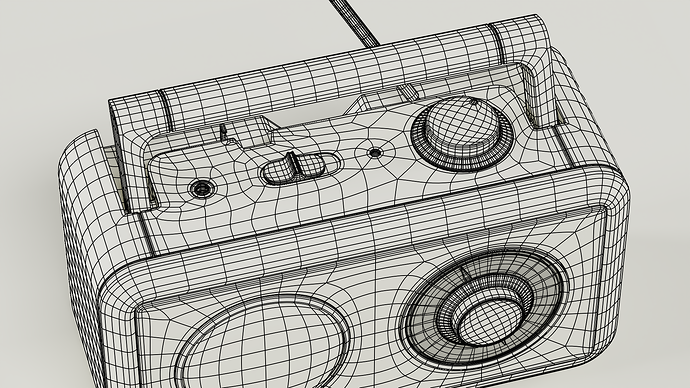Image resolution: width=690 pixels, height=388 pixels.
Task: Select the radio's carry handle bar
Action: [328, 75]
